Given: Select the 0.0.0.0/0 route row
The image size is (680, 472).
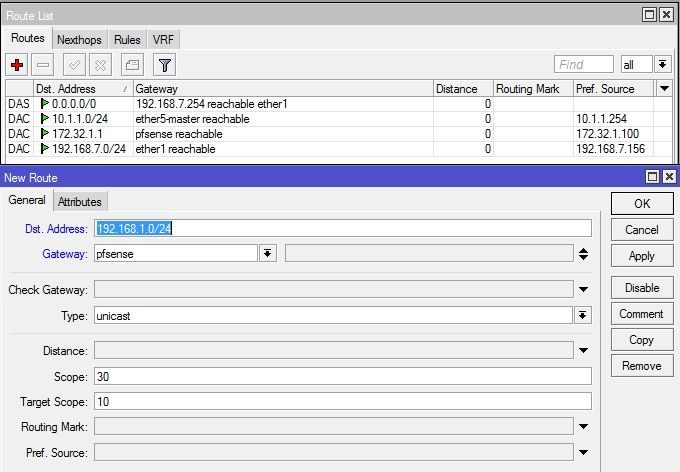Looking at the screenshot, I should 338,104.
